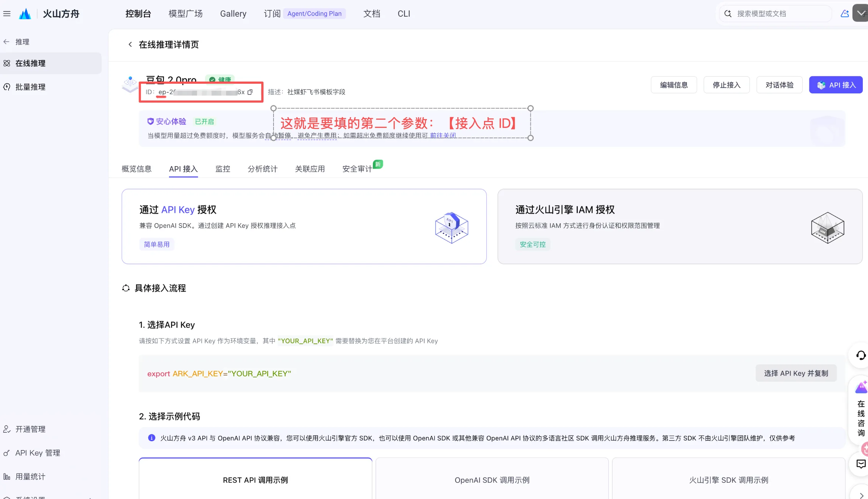
Task: Copy the endpoint ID with copy icon
Action: [250, 92]
